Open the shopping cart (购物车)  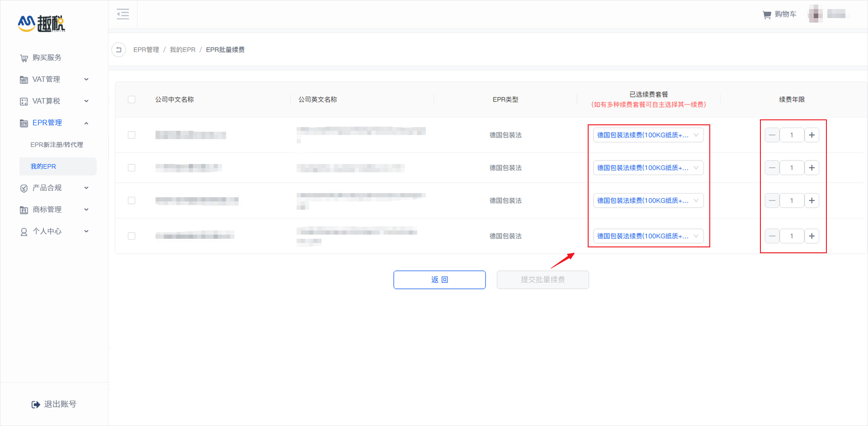click(x=779, y=14)
